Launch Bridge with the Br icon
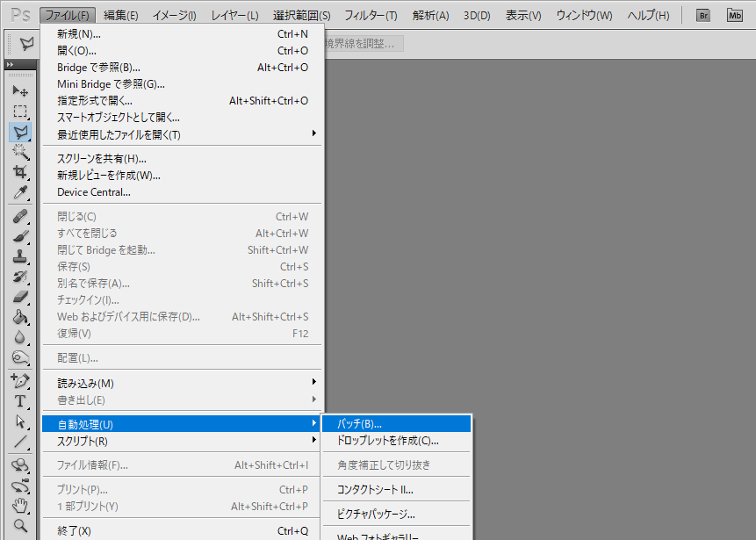Viewport: 756px width, 540px height. pyautogui.click(x=702, y=15)
